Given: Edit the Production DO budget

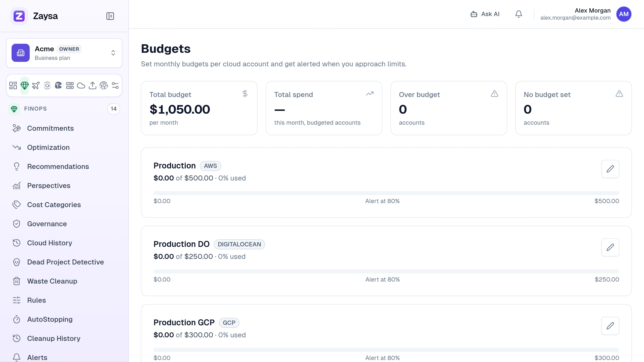Looking at the screenshot, I should pos(610,247).
